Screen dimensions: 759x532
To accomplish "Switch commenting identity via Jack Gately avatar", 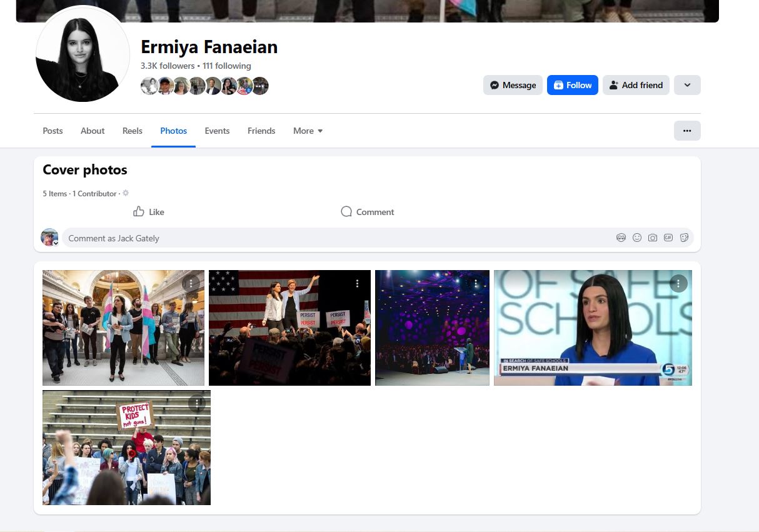I will tap(49, 238).
